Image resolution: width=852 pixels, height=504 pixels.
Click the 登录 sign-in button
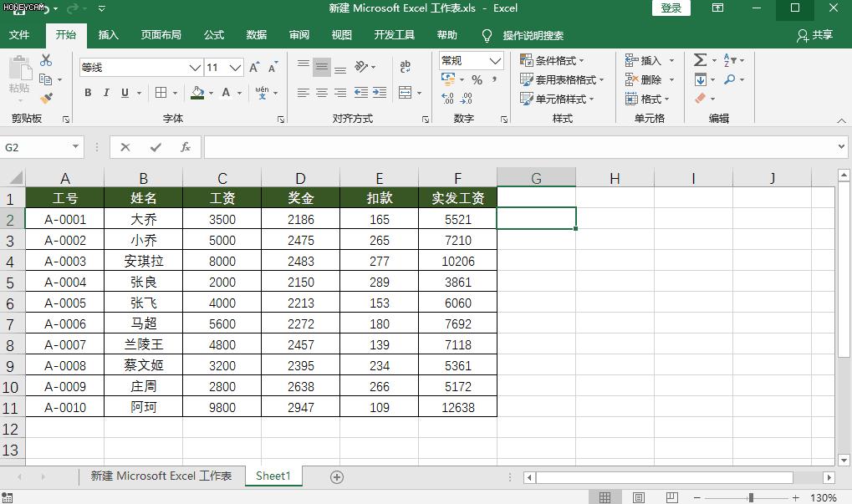coord(671,8)
